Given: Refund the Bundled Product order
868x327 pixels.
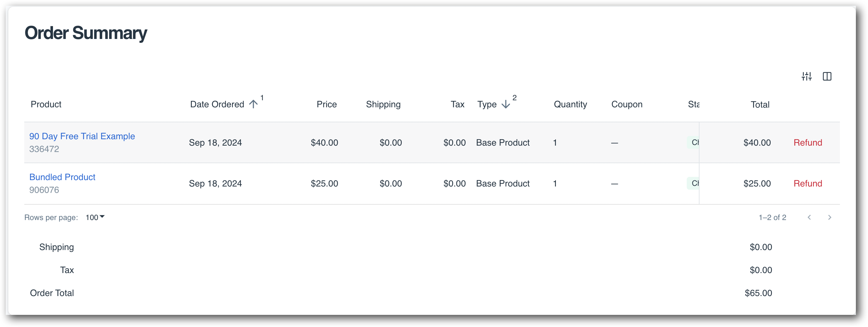Looking at the screenshot, I should [x=808, y=183].
